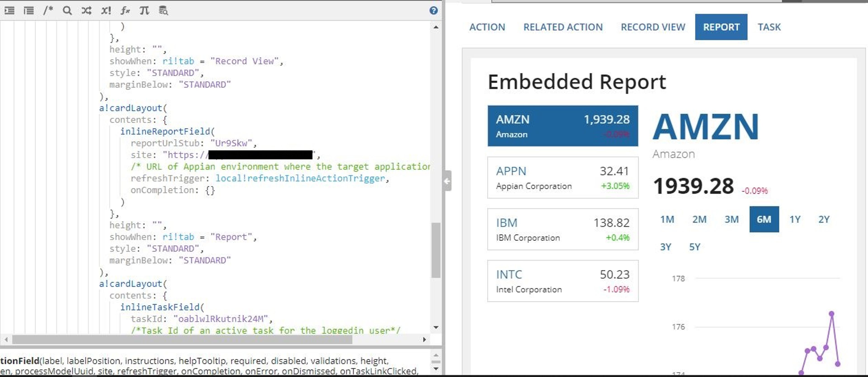The width and height of the screenshot is (868, 377).
Task: Select the REPORT tab
Action: [x=721, y=27]
